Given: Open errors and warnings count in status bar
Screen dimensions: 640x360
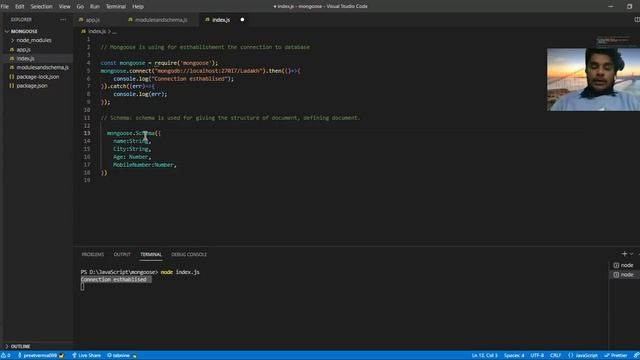Looking at the screenshot, I should [6, 356].
